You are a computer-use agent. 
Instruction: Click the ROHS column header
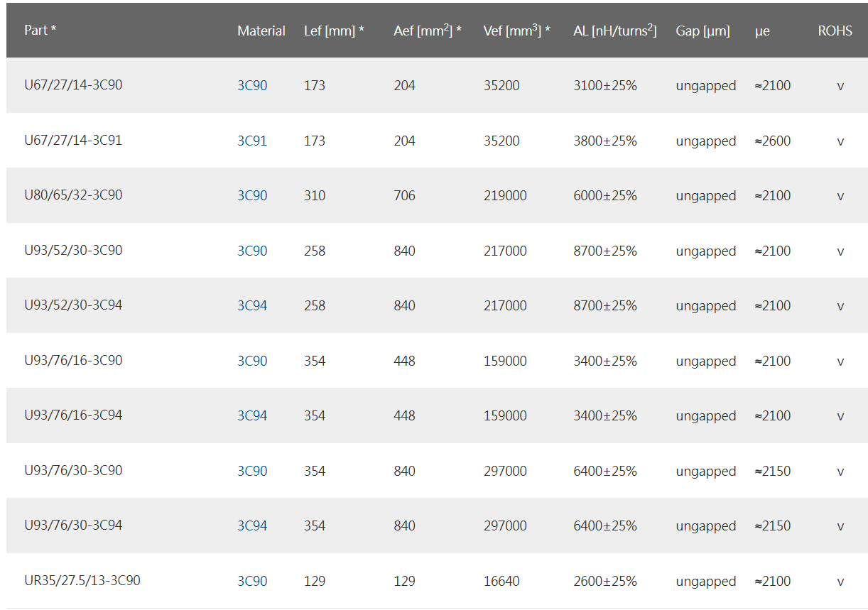[x=835, y=31]
